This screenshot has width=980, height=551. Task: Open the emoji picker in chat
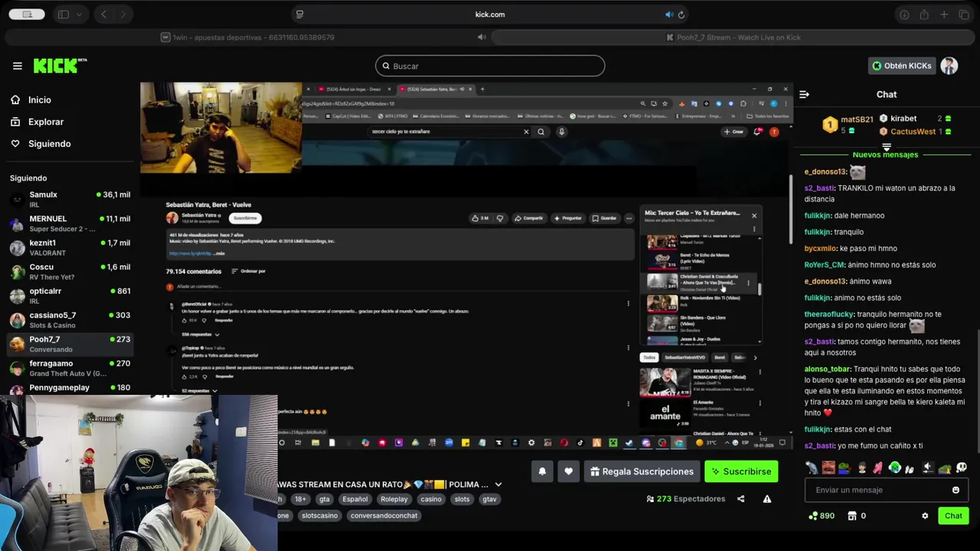coord(955,490)
